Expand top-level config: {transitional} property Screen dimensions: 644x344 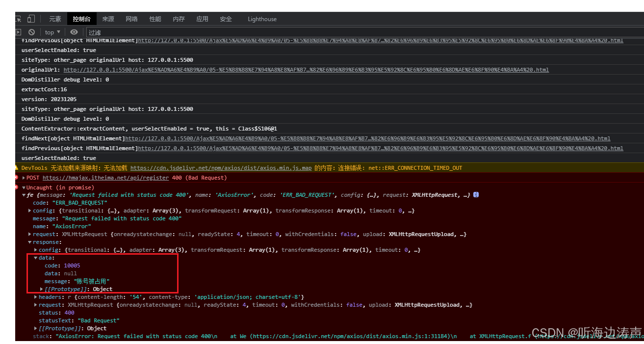pyautogui.click(x=30, y=211)
